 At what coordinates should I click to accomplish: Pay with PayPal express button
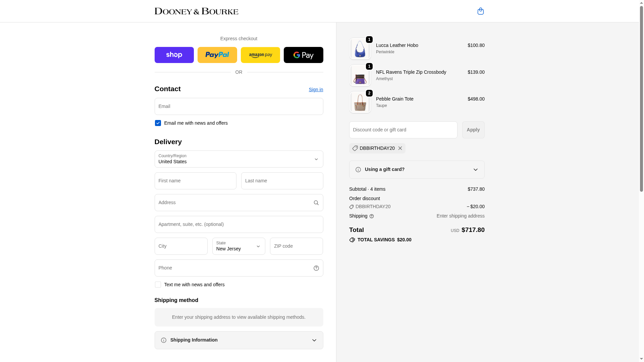(x=217, y=55)
